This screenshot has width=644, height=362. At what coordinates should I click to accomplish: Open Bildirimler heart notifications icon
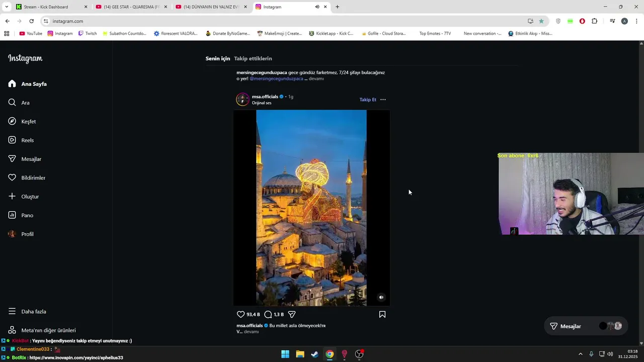(12, 177)
